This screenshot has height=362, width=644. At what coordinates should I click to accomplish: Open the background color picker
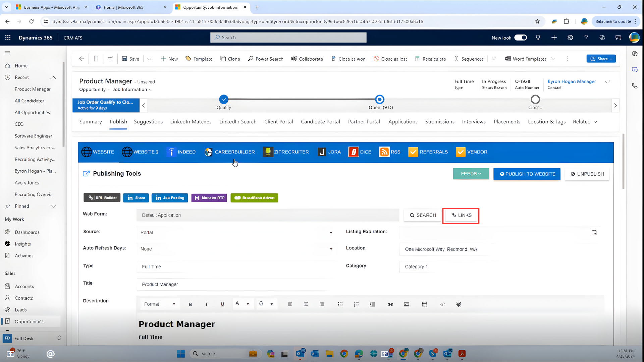pyautogui.click(x=266, y=304)
